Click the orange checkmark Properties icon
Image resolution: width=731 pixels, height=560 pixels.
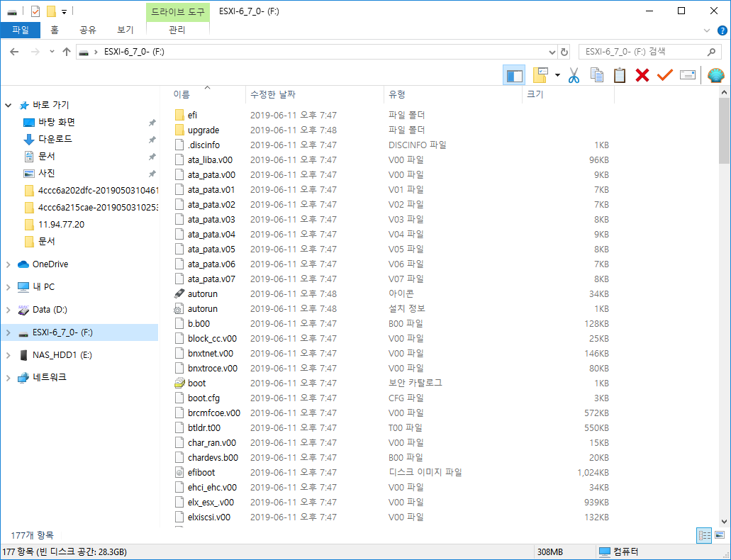pyautogui.click(x=665, y=75)
